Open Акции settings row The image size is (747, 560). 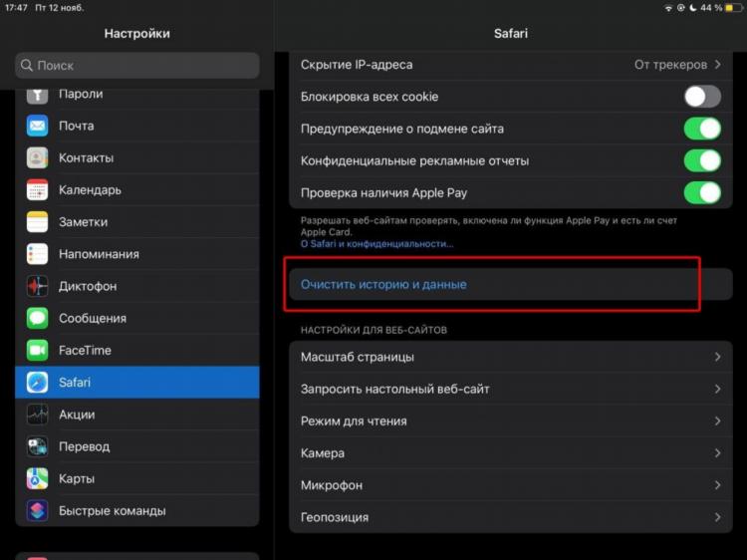point(137,415)
